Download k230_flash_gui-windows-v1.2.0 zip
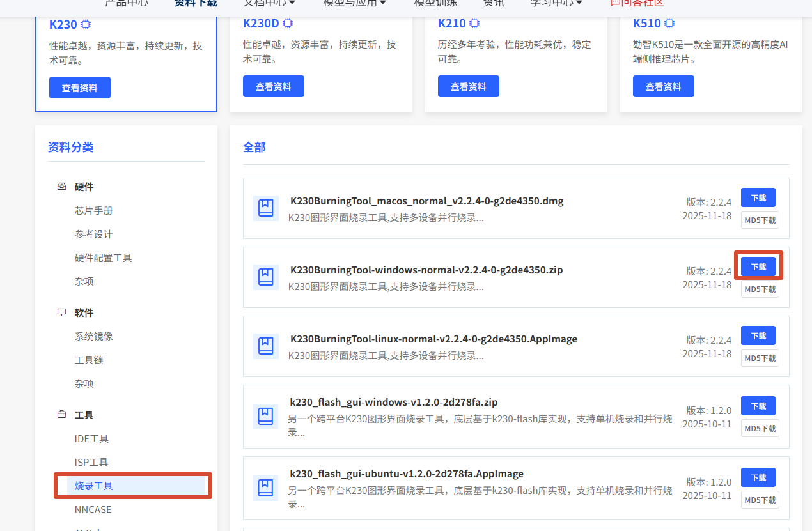This screenshot has height=531, width=812. (758, 406)
